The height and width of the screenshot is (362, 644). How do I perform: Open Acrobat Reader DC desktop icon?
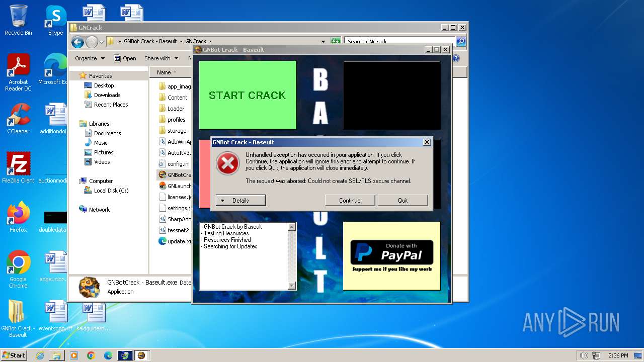(x=18, y=72)
